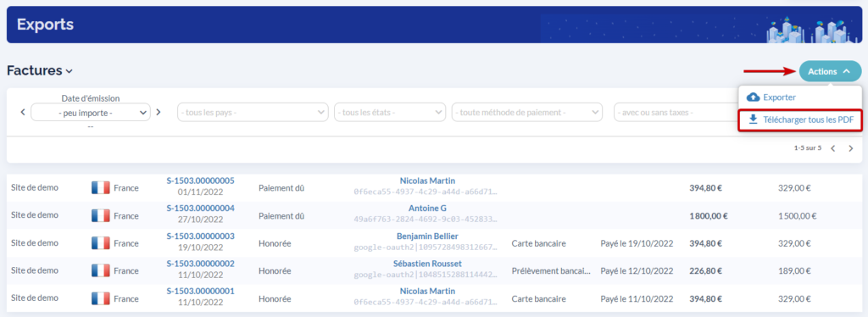Open the Actions dropdown button
Screen dimensions: 868x317
[830, 71]
